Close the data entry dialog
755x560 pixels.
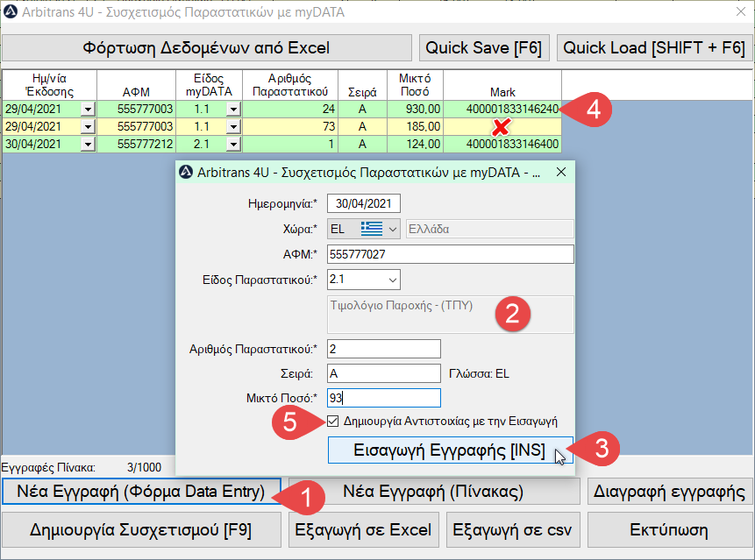click(x=561, y=173)
